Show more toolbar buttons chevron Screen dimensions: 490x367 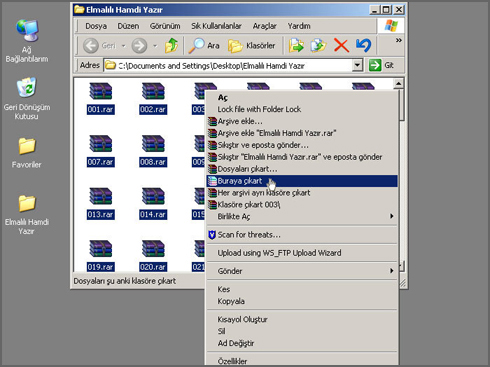pos(399,40)
